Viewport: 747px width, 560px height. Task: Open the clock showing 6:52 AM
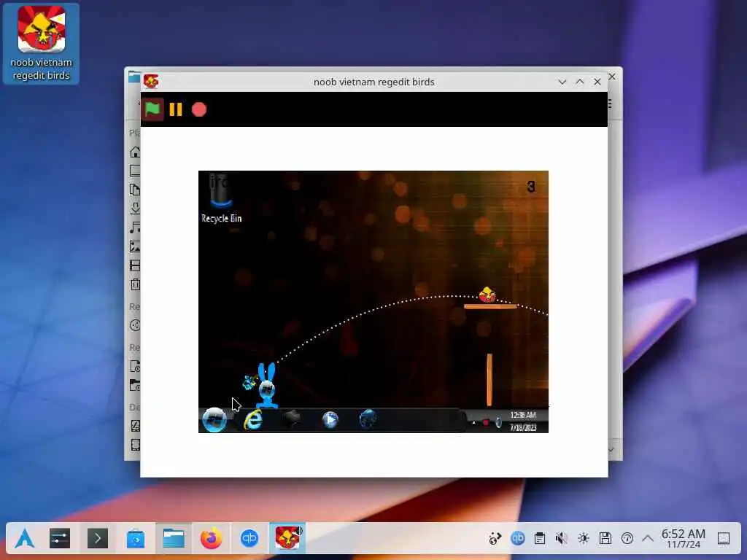(683, 539)
